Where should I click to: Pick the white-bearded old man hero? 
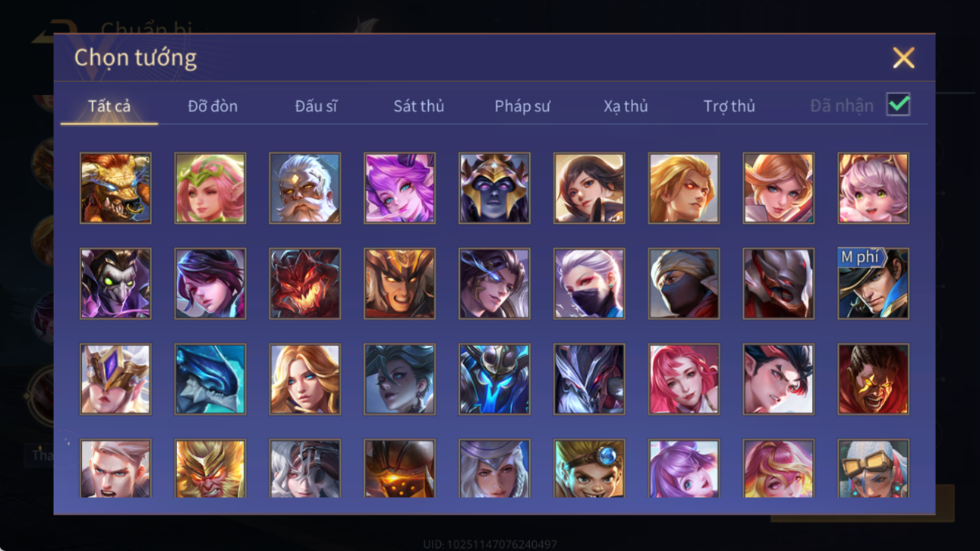click(304, 188)
